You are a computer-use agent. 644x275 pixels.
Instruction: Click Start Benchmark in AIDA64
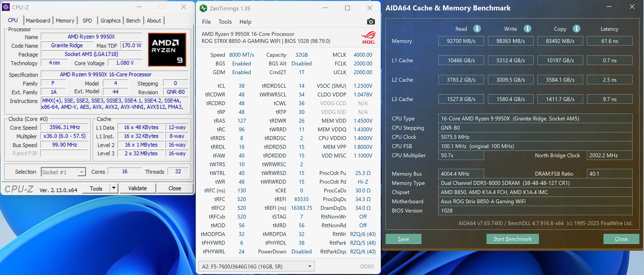point(512,239)
